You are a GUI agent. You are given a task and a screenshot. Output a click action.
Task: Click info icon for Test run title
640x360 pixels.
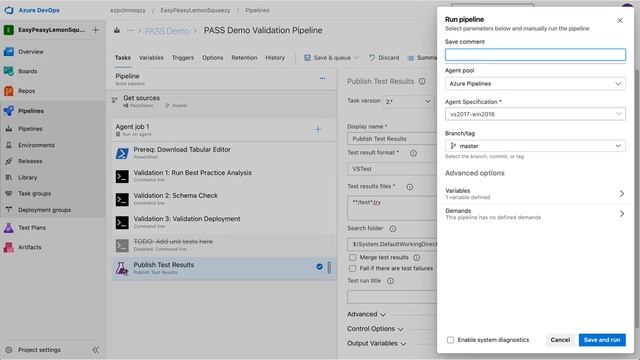[390, 281]
